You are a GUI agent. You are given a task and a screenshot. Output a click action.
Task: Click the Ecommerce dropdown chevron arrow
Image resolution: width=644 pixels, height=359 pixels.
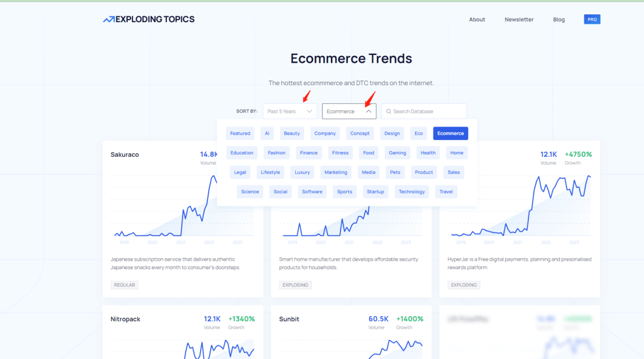point(369,112)
